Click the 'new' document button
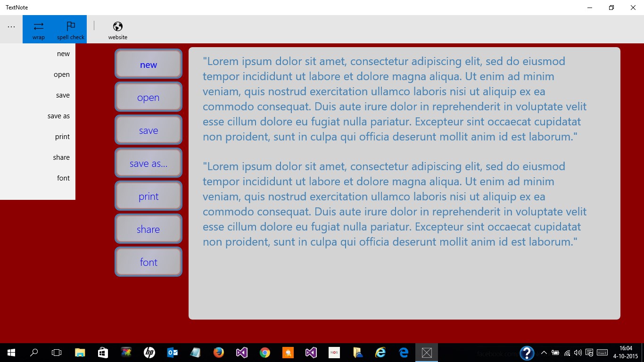The width and height of the screenshot is (644, 362). (148, 64)
